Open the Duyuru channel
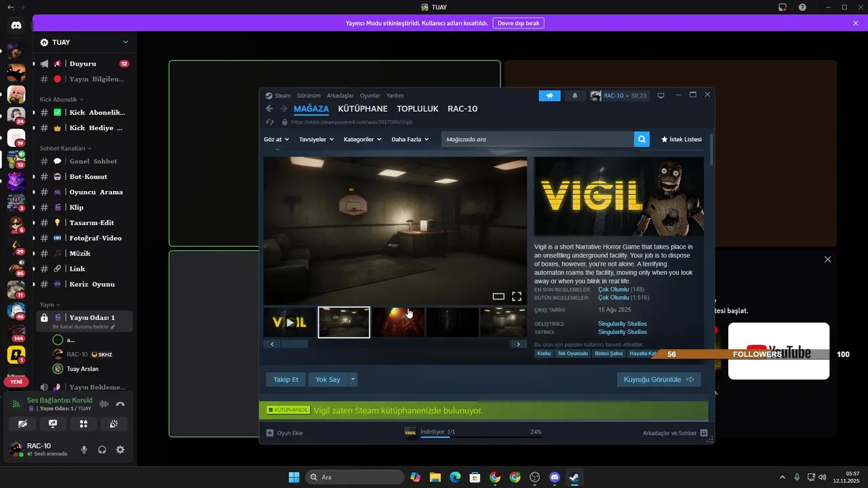Screen dimensions: 868x488 pos(84,64)
